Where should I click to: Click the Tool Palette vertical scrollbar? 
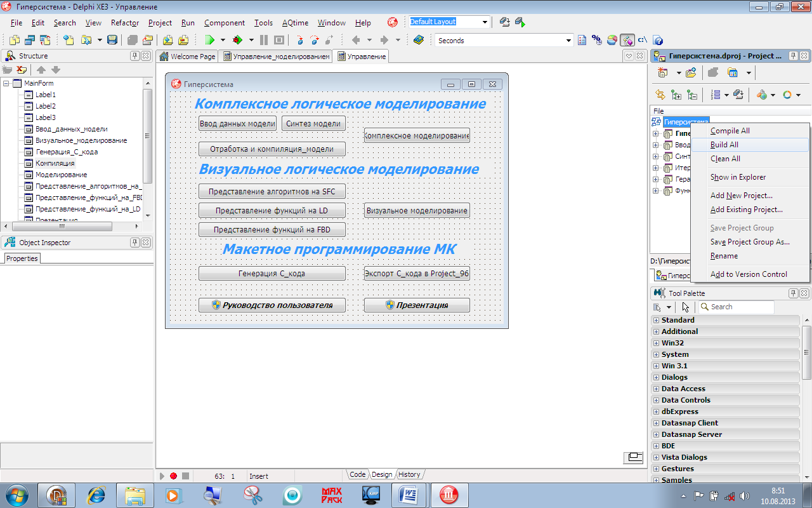point(807,398)
